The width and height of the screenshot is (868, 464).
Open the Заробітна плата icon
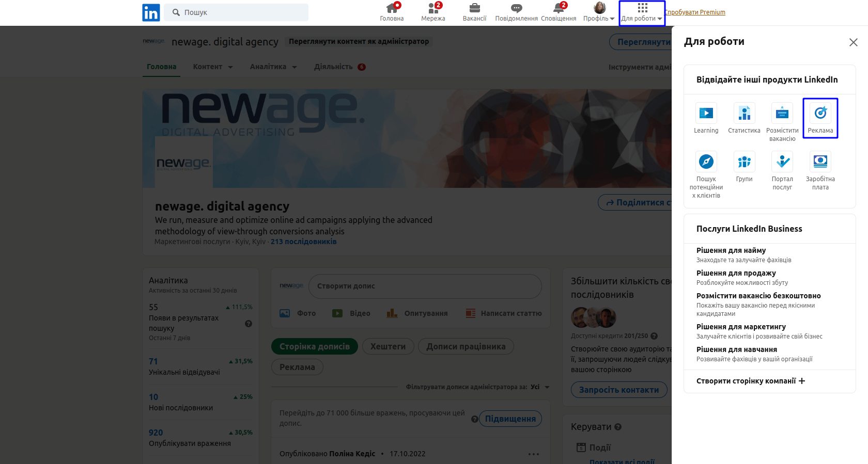pyautogui.click(x=820, y=162)
